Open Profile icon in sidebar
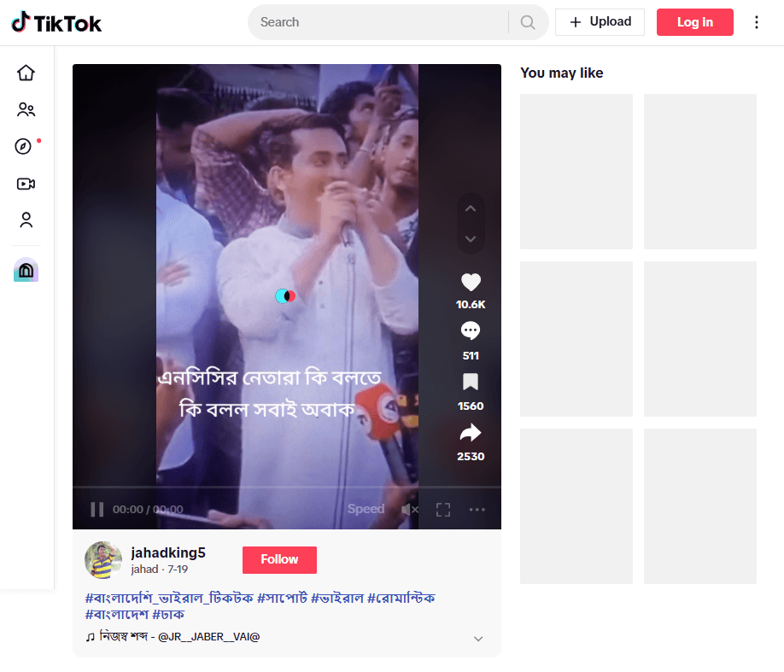 point(26,220)
